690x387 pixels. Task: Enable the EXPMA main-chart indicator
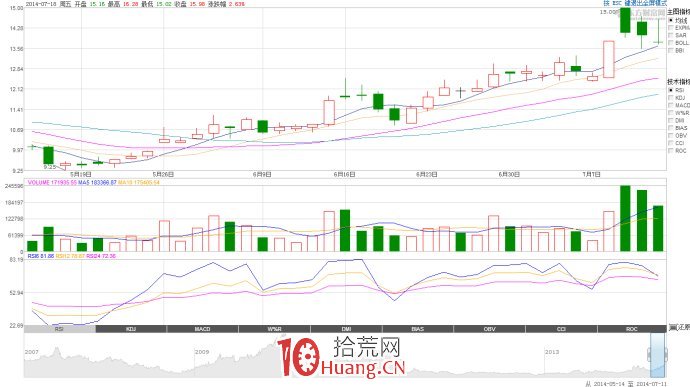pyautogui.click(x=671, y=28)
